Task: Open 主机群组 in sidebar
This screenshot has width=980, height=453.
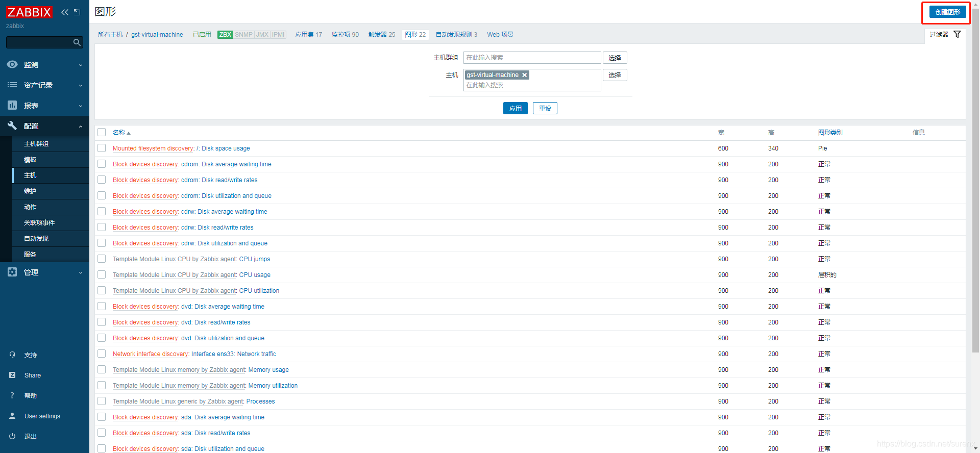Action: coord(36,144)
